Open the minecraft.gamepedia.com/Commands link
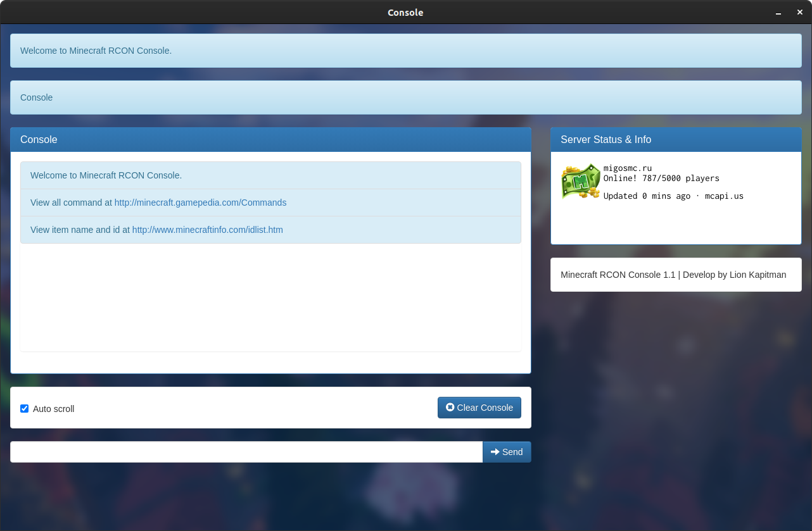812x531 pixels. click(200, 203)
